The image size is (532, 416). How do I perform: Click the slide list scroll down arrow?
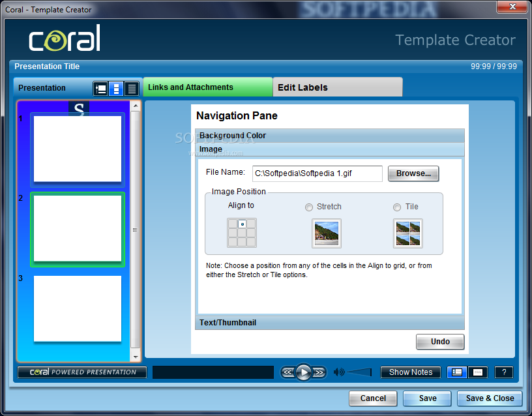click(x=136, y=357)
